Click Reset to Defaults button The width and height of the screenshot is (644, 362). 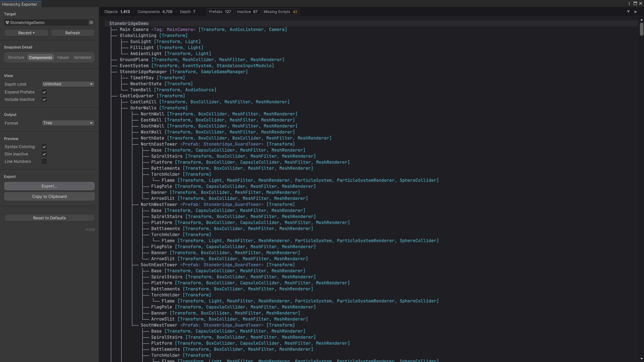coord(49,218)
